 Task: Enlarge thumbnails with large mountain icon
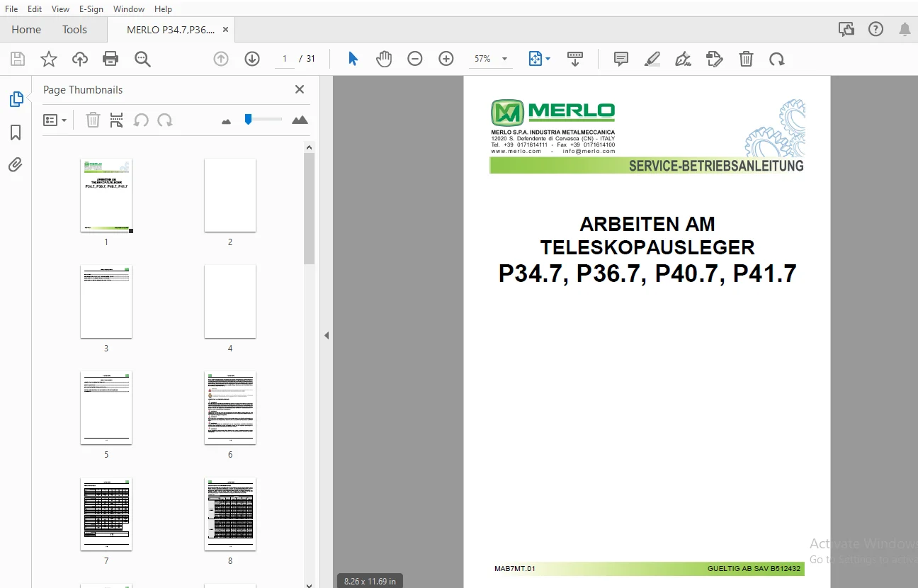coord(300,120)
